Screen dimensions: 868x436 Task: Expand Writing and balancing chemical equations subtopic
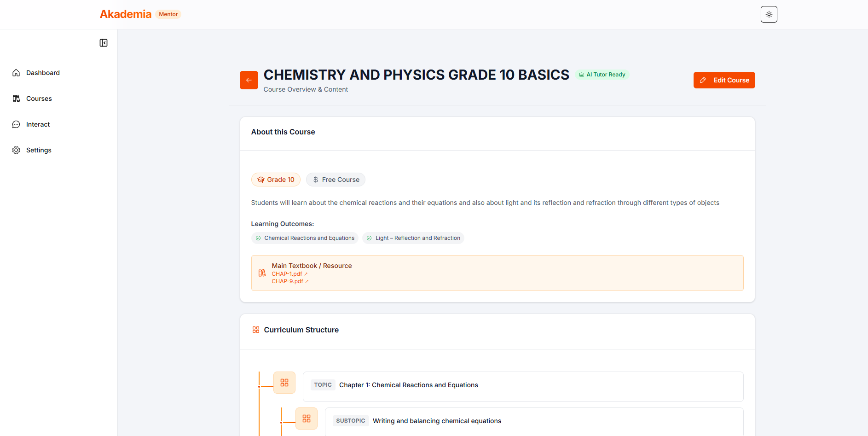[x=437, y=421]
